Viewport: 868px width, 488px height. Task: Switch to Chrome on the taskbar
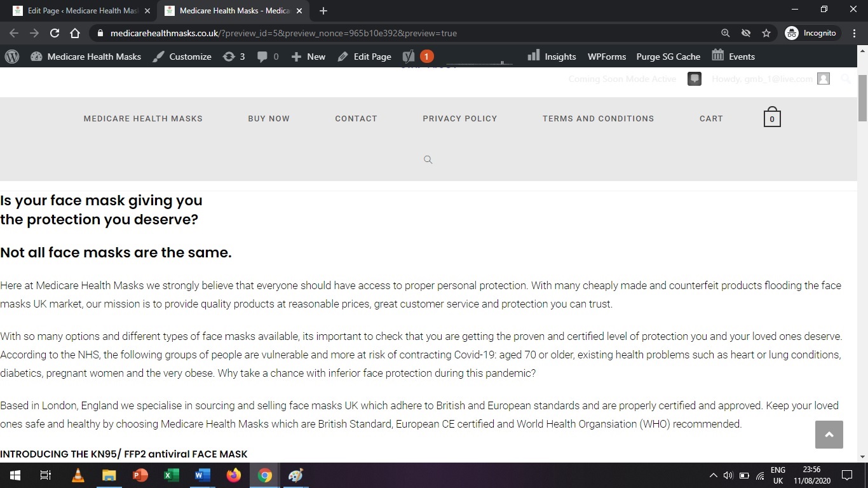265,475
